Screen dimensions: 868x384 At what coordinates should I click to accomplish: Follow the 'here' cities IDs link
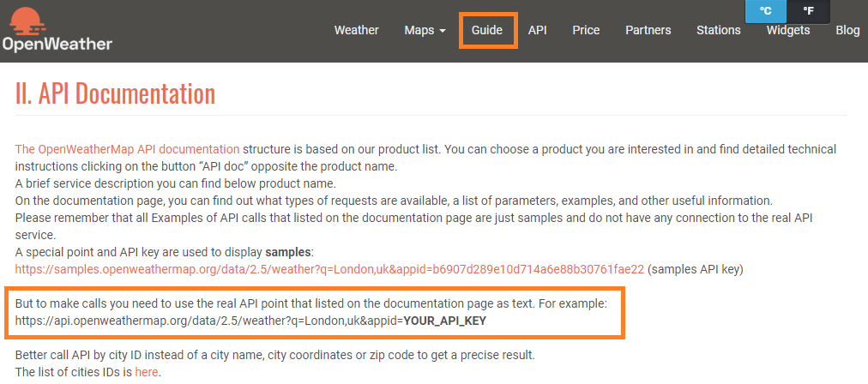pyautogui.click(x=147, y=372)
